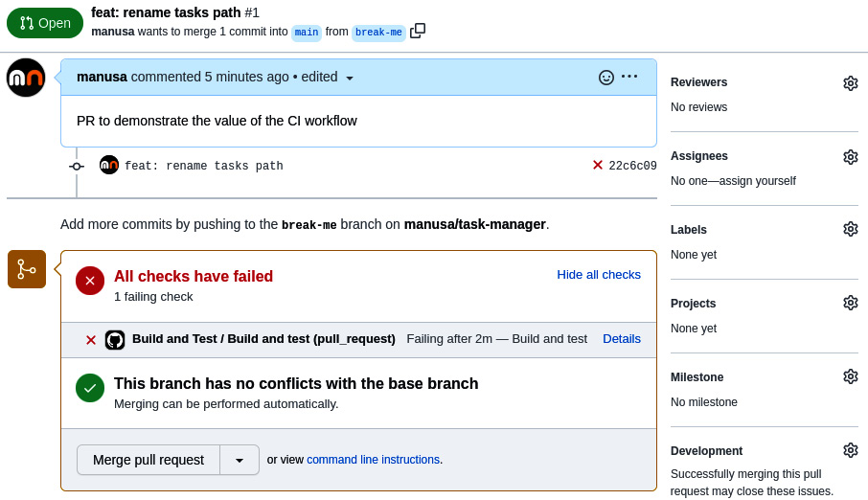868x500 pixels.
Task: Click manusa's large avatar beside the comment
Action: 26,78
